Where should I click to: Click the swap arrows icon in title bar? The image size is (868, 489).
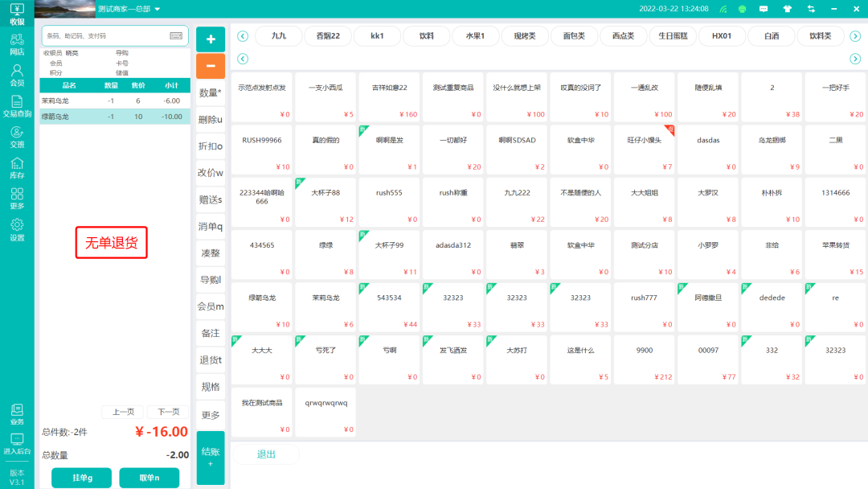point(811,9)
